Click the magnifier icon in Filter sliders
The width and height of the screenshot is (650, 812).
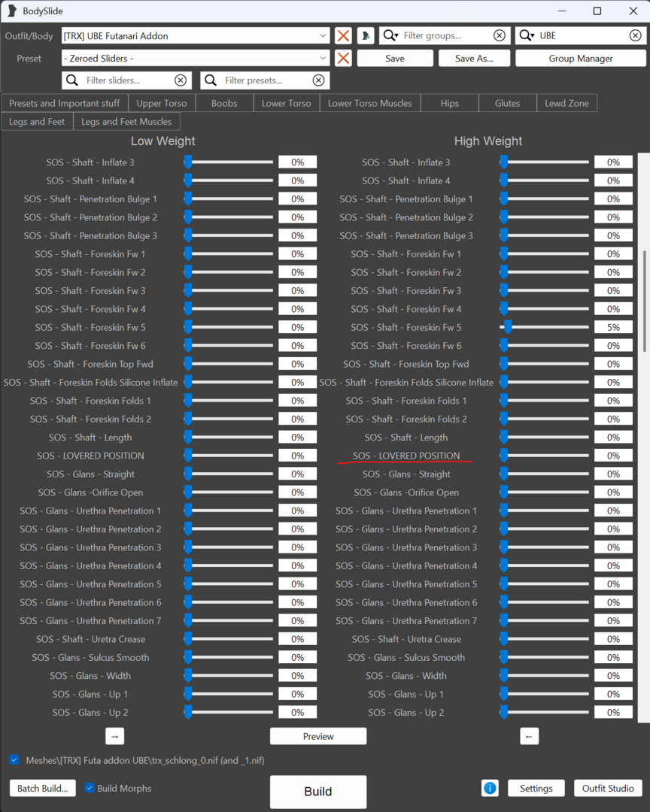[x=72, y=80]
